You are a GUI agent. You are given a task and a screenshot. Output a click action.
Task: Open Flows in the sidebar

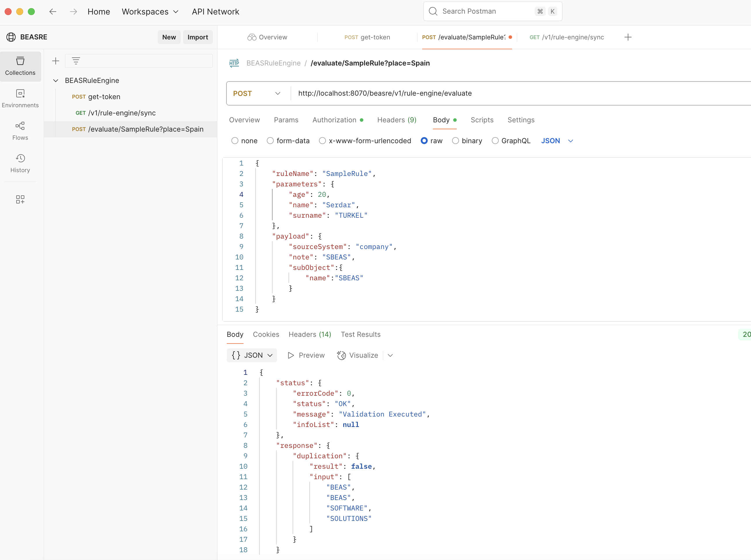click(x=20, y=131)
